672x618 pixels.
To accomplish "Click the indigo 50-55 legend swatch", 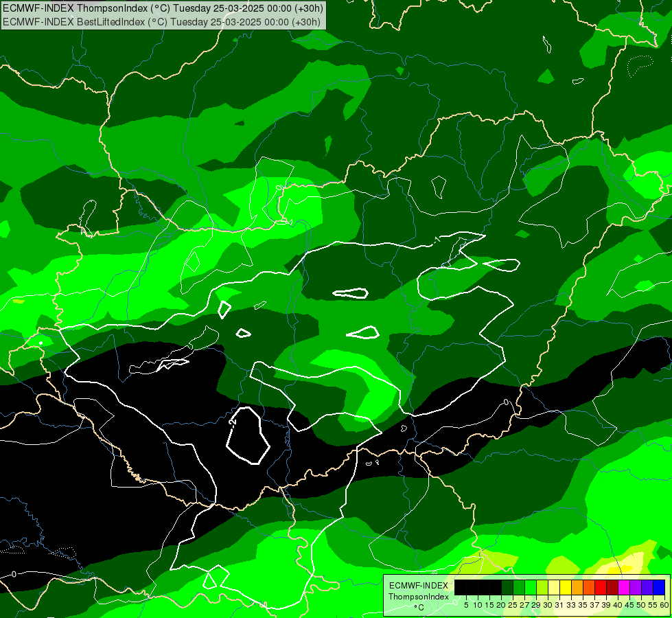I will point(647,587).
